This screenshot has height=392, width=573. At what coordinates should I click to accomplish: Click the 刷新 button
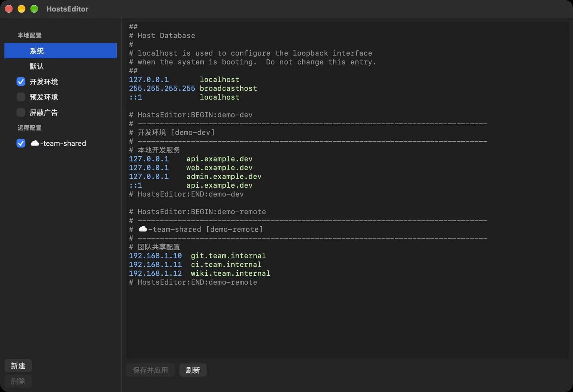pyautogui.click(x=193, y=370)
